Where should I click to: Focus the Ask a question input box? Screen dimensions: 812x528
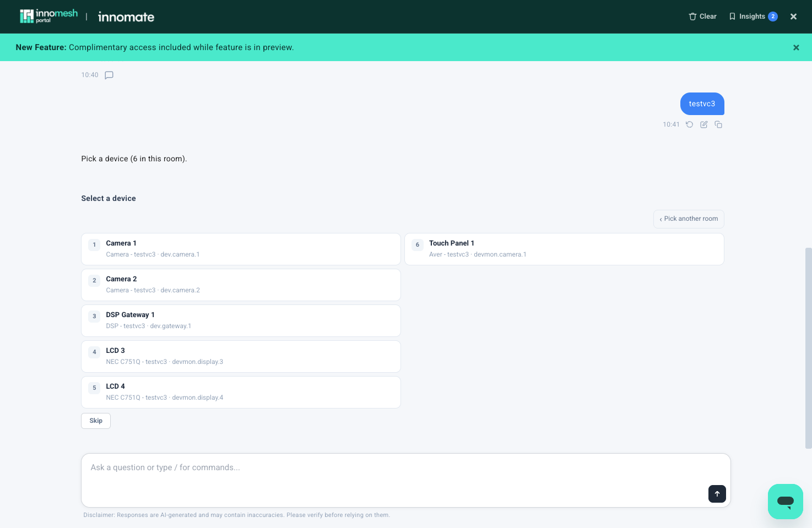coord(406,480)
